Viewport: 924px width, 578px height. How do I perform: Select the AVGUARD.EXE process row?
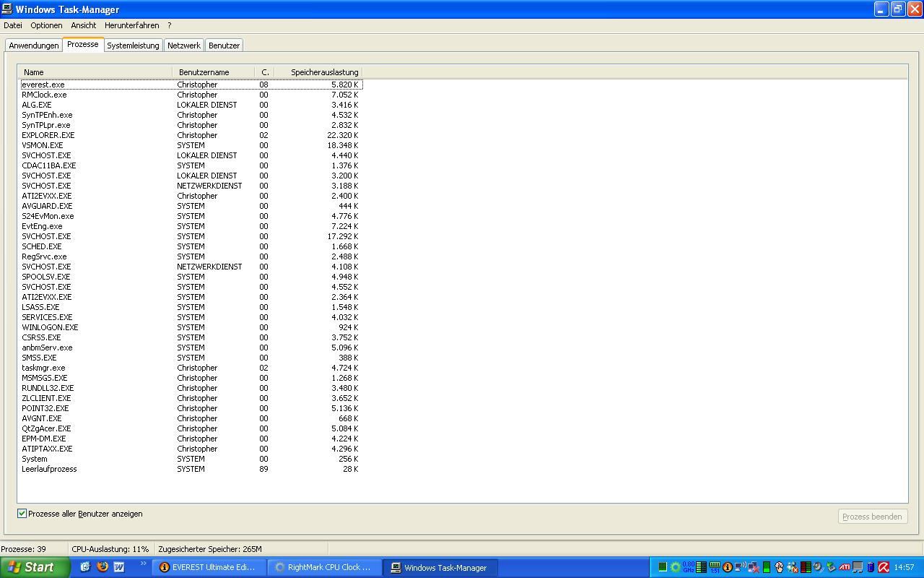[x=191, y=206]
